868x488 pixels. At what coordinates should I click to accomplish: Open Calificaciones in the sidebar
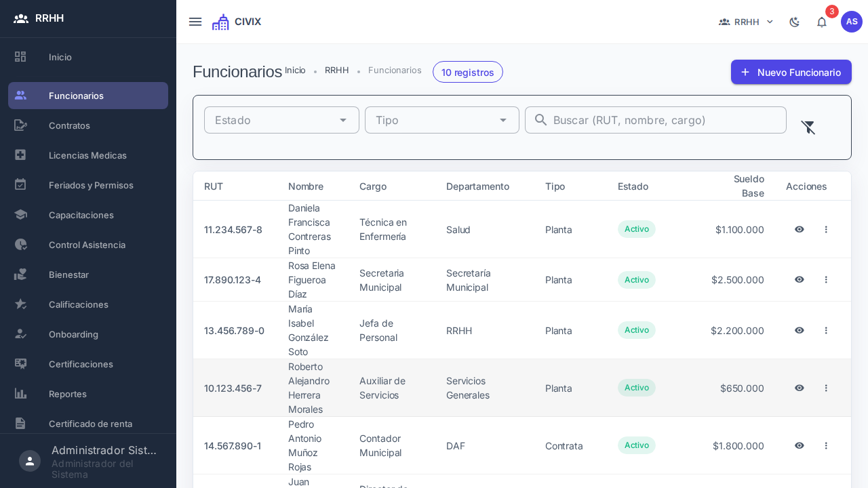88,304
